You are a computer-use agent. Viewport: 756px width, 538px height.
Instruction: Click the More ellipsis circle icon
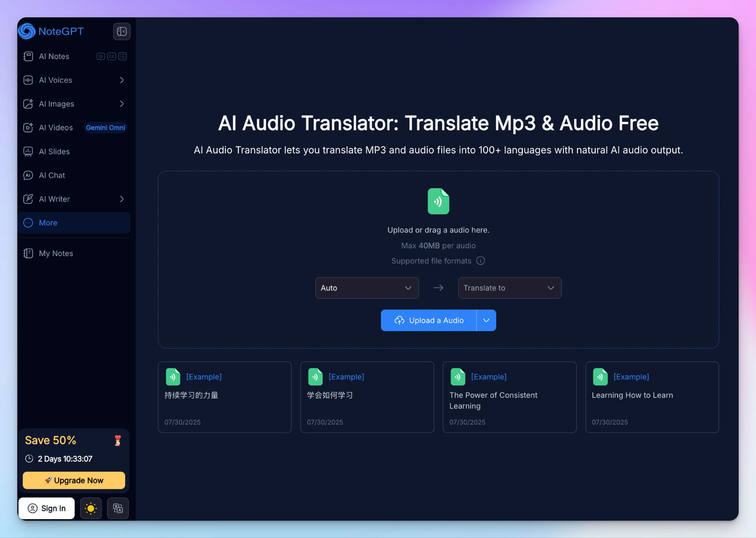[28, 223]
